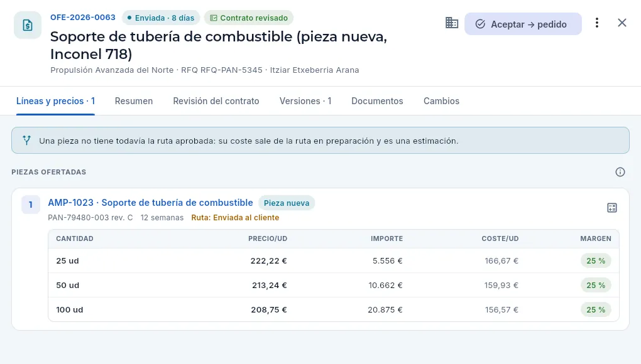This screenshot has height=364, width=641.
Task: Click unit price 213,24 €
Action: (270, 286)
